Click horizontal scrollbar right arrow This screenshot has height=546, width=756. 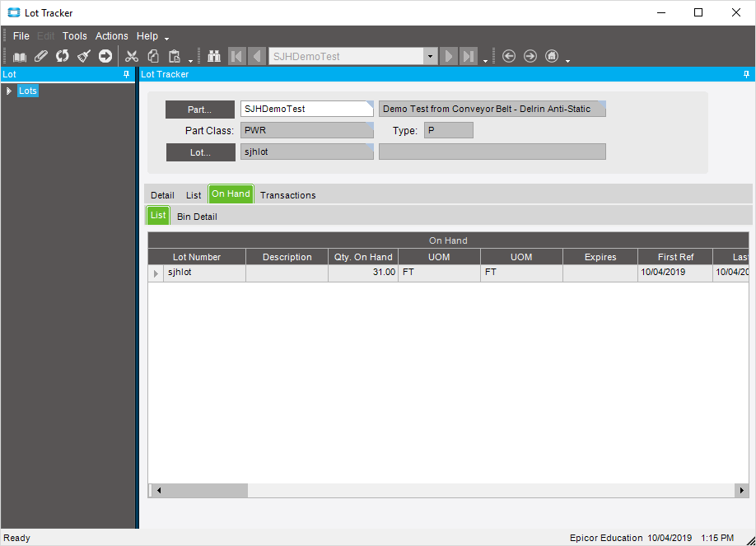[741, 491]
